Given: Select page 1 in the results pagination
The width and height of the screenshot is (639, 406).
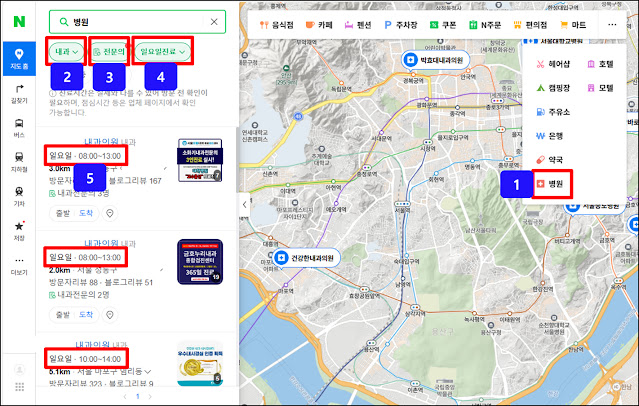Looking at the screenshot, I should pyautogui.click(x=138, y=396).
